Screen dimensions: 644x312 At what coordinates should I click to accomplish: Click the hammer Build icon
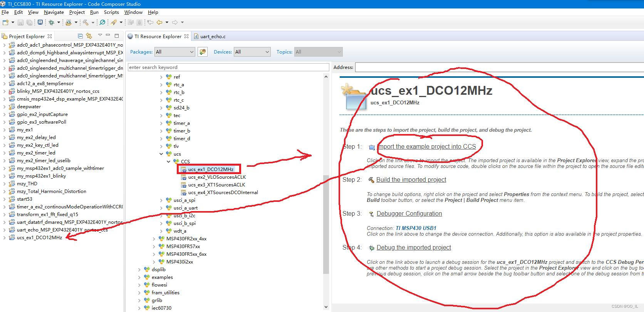coord(86,22)
